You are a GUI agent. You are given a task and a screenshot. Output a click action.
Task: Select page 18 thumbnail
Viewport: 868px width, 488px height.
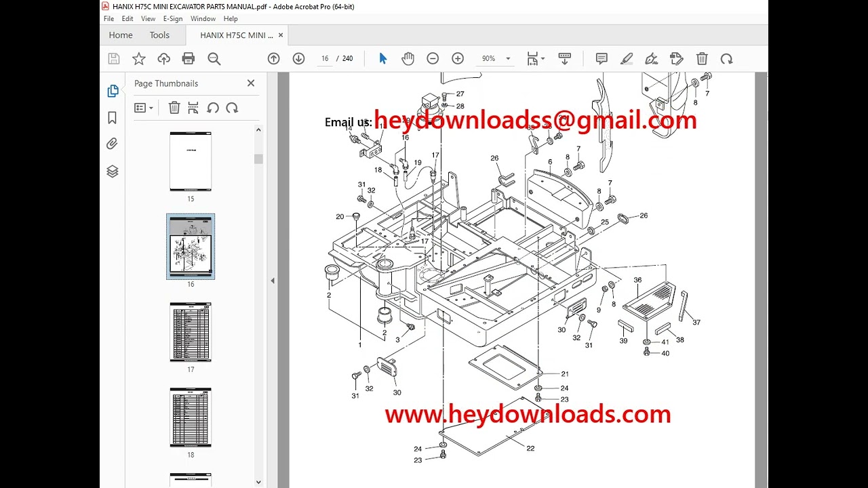191,418
